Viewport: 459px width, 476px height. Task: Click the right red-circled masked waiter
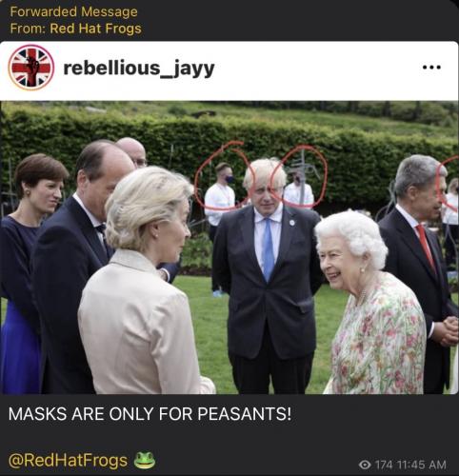point(298,188)
